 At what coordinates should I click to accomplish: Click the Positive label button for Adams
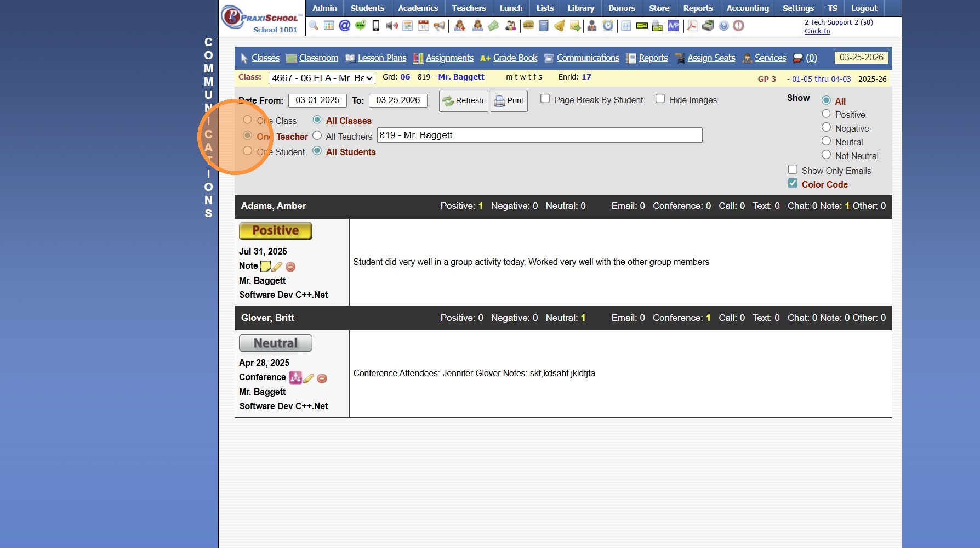276,231
